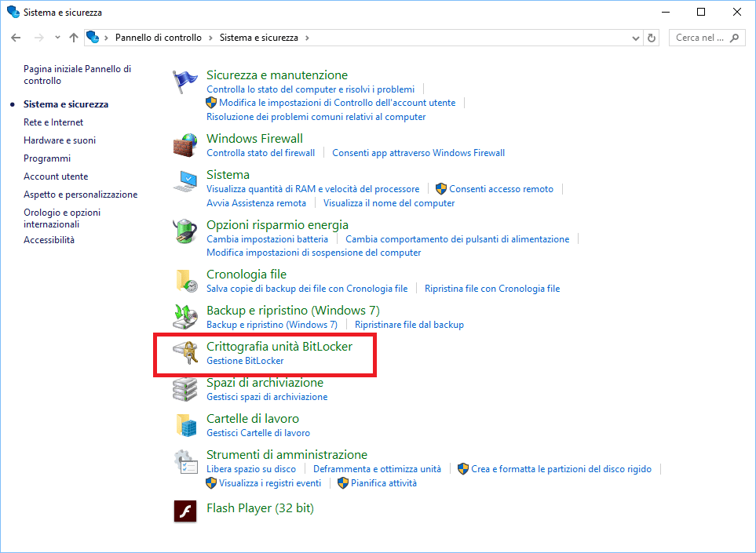Select Hardware e suoni in sidebar
The height and width of the screenshot is (553, 756).
pos(60,140)
